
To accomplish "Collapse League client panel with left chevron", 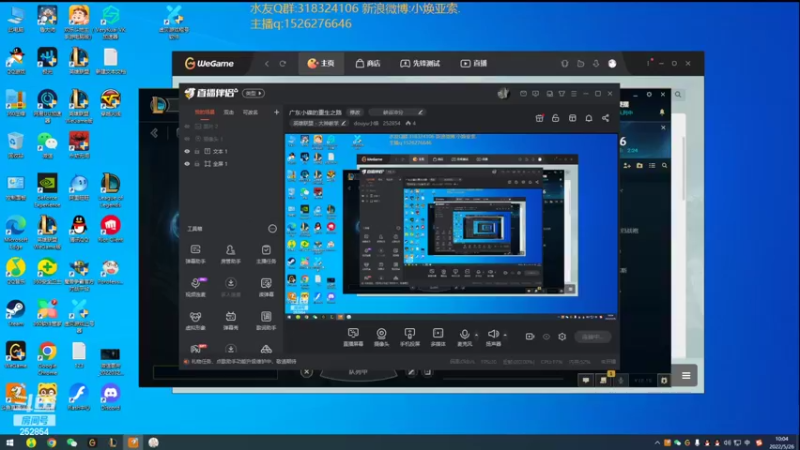I will [x=154, y=133].
